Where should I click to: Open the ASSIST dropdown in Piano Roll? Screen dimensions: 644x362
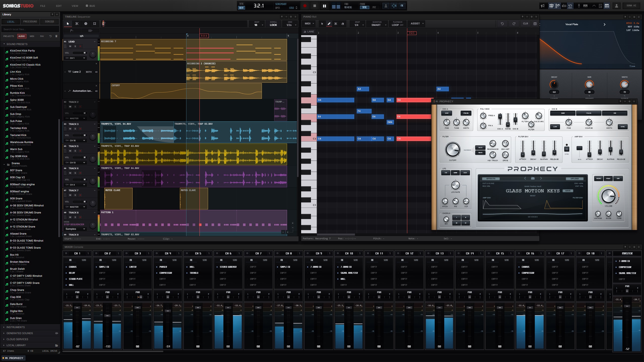417,24
